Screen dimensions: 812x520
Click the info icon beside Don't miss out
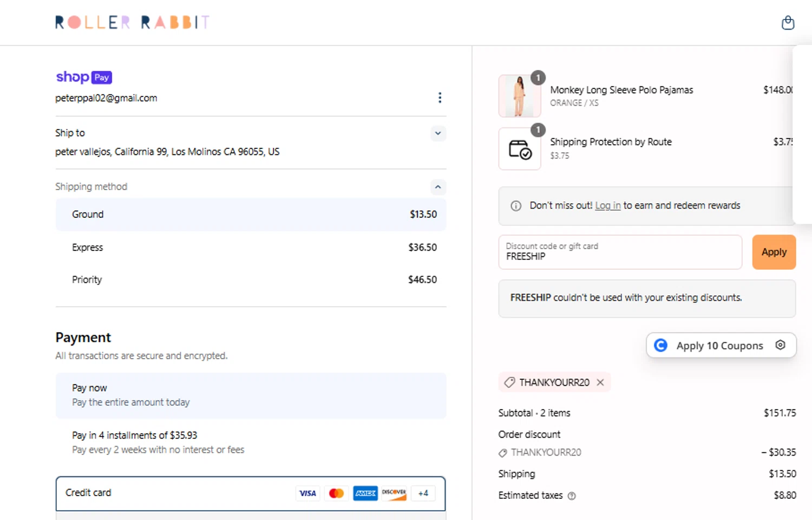(x=516, y=206)
